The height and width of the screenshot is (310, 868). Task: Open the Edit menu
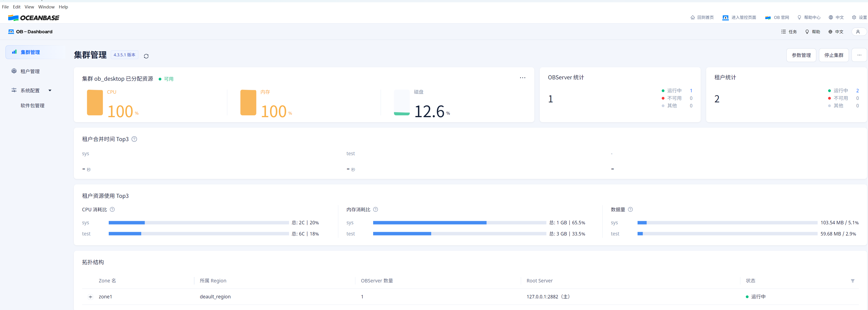tap(17, 7)
